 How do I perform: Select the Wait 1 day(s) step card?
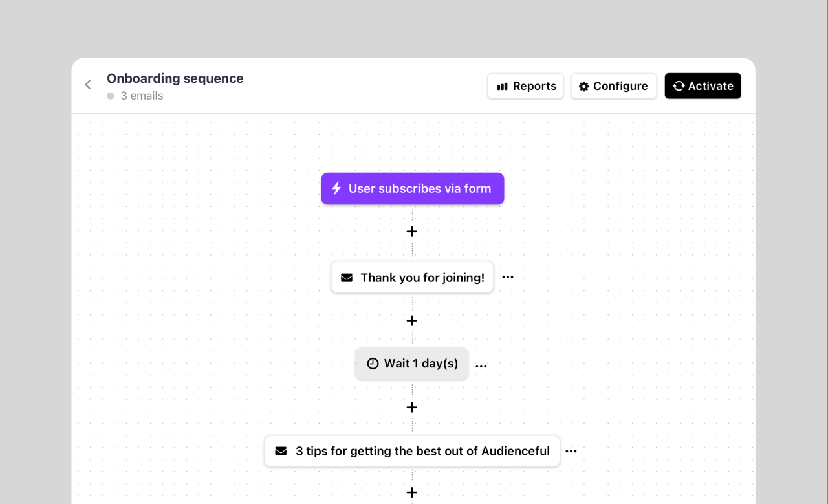click(x=412, y=364)
